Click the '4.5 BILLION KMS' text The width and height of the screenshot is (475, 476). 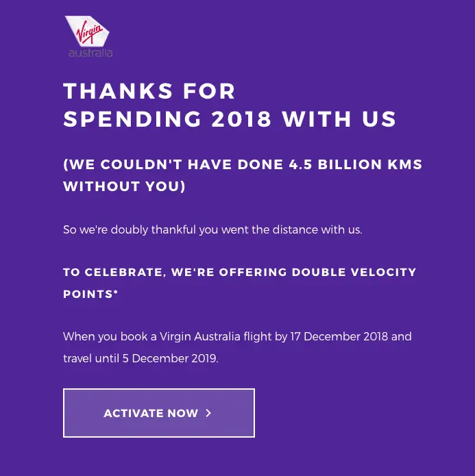coord(356,164)
